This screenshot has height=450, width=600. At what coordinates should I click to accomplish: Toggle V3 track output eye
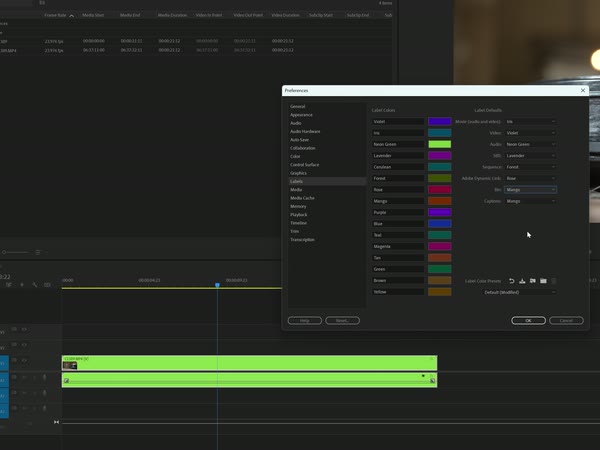click(x=24, y=329)
